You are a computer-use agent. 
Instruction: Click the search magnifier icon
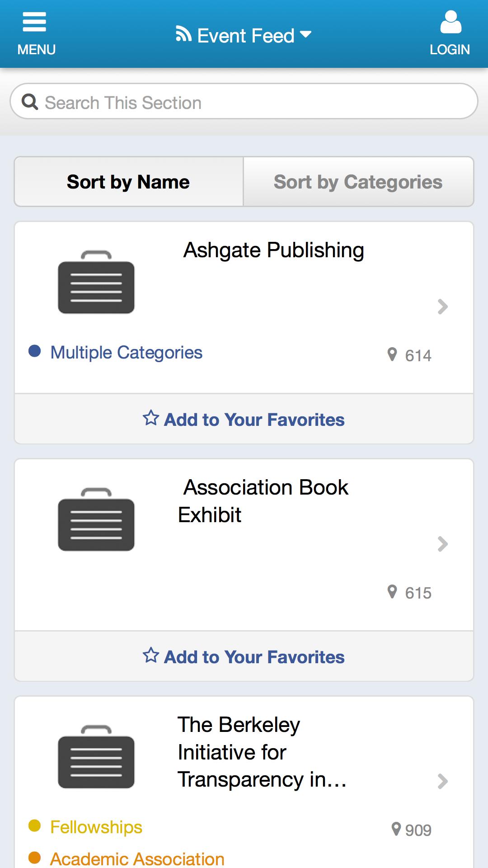(30, 102)
